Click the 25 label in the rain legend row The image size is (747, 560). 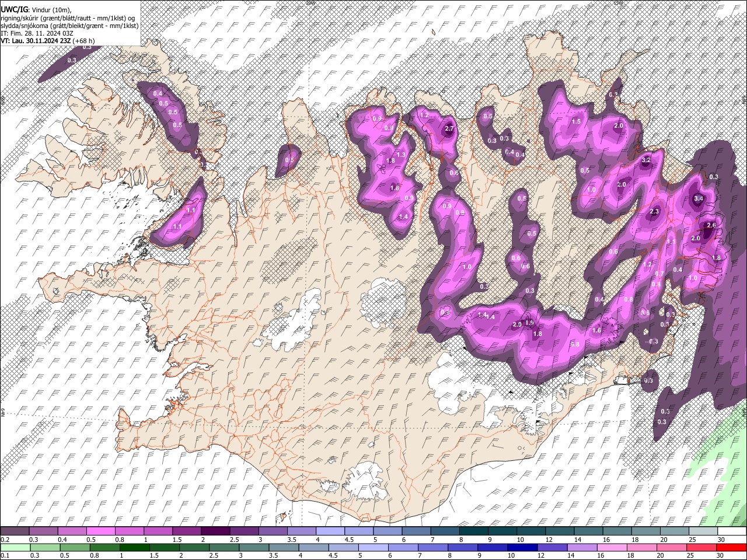pos(691,555)
